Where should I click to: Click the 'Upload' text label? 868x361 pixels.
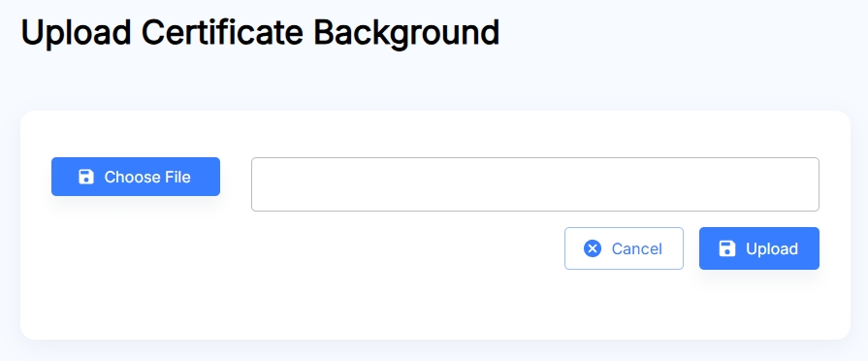pyautogui.click(x=772, y=249)
